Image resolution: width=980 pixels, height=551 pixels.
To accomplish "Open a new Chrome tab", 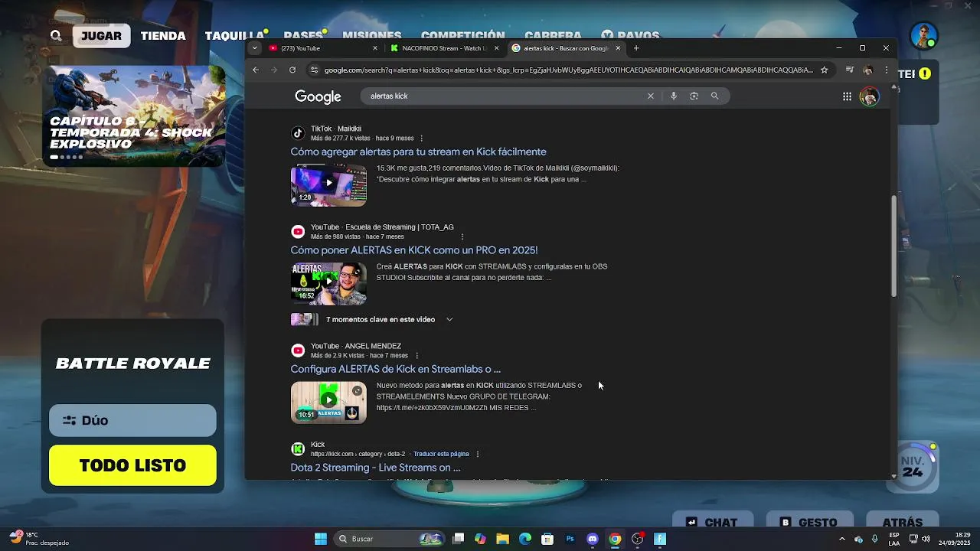I will coord(636,48).
